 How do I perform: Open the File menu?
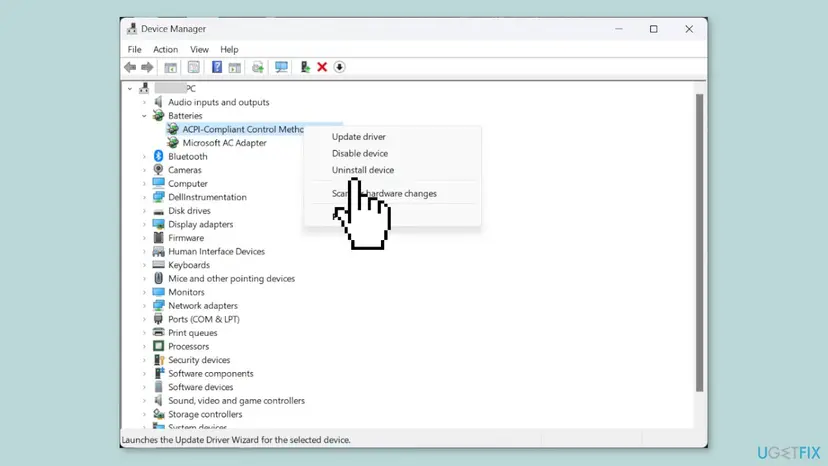click(x=135, y=49)
